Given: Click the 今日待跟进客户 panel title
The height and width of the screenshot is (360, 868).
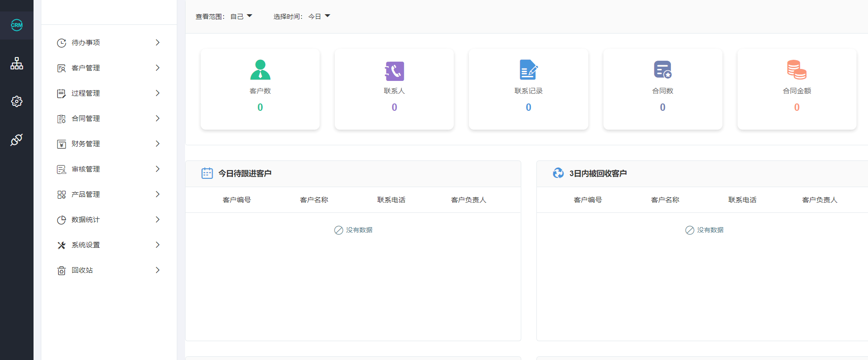Looking at the screenshot, I should [245, 173].
